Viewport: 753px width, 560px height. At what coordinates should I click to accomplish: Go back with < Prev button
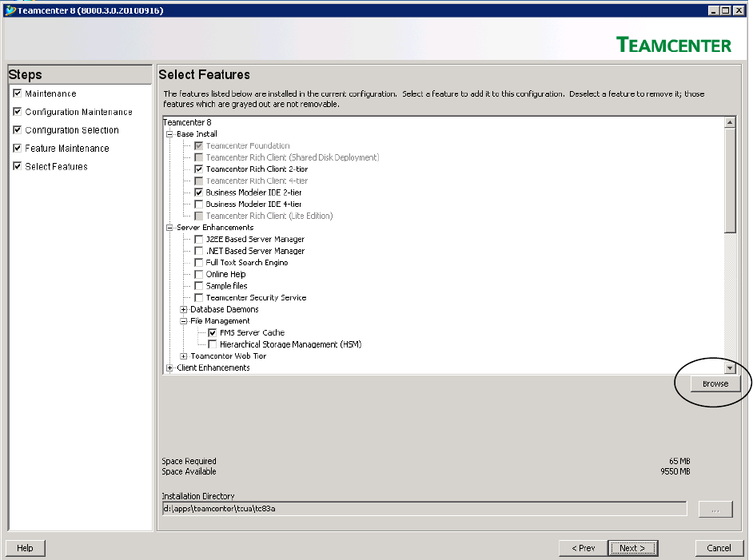click(x=583, y=548)
